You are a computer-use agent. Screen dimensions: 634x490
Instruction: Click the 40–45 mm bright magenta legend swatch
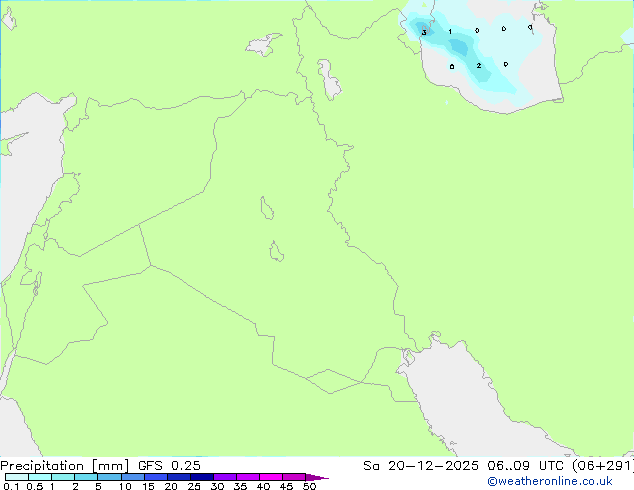point(271,477)
